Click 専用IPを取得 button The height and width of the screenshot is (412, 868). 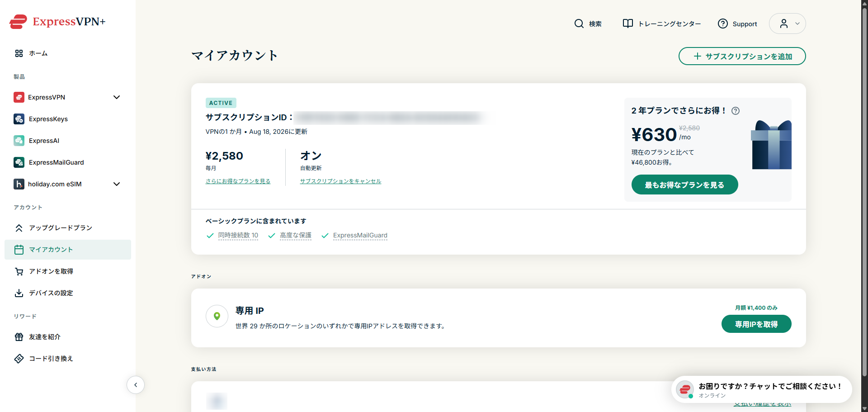756,324
